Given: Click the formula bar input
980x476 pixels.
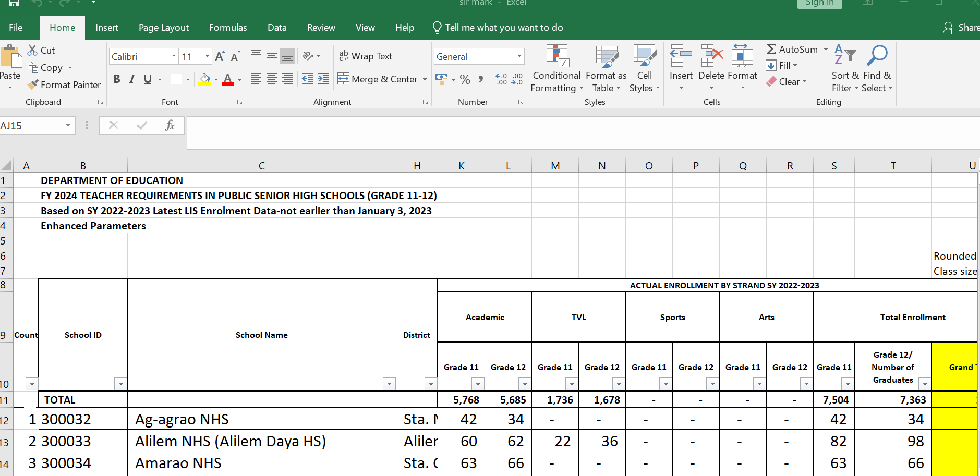Looking at the screenshot, I should coord(583,133).
